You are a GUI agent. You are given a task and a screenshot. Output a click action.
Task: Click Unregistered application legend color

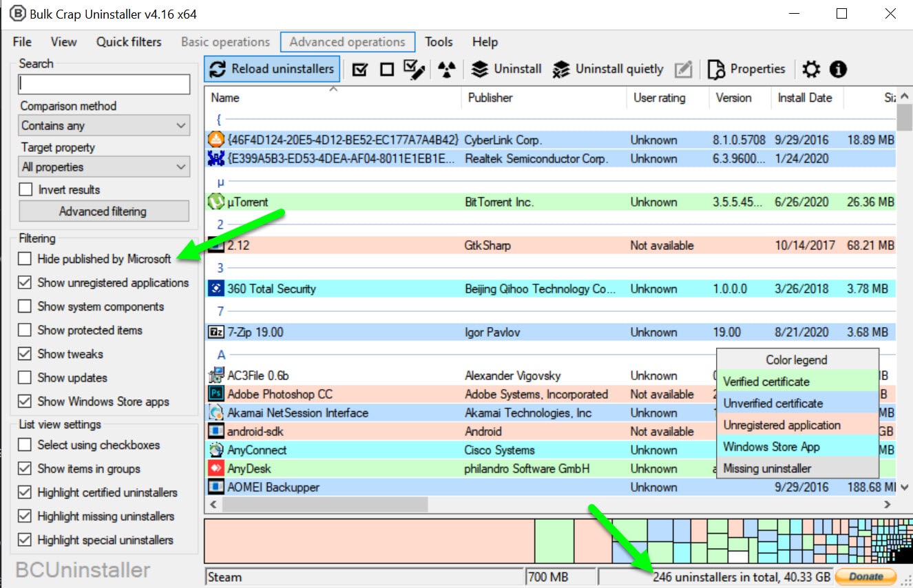click(x=798, y=425)
